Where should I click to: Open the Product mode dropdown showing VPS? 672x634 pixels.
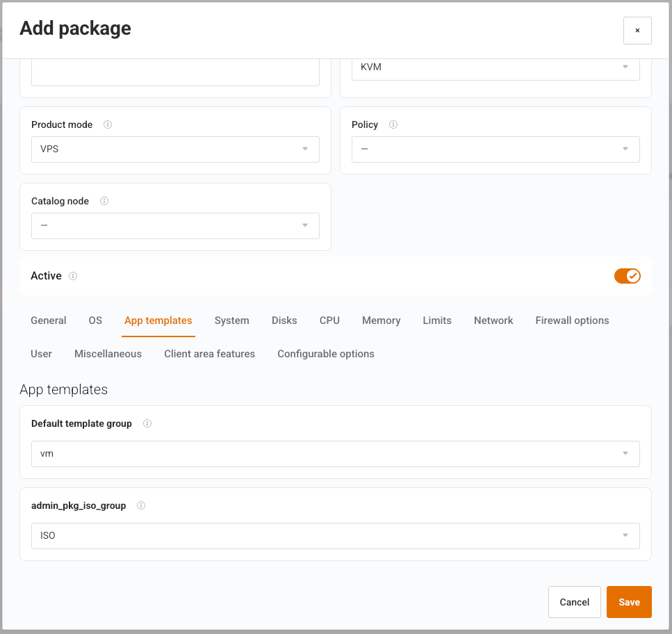(175, 149)
